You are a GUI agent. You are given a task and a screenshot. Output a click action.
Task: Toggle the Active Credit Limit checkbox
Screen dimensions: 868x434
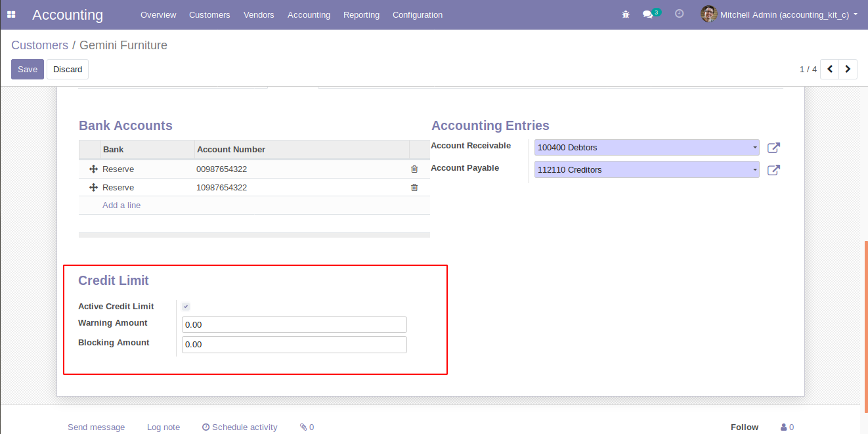point(186,307)
